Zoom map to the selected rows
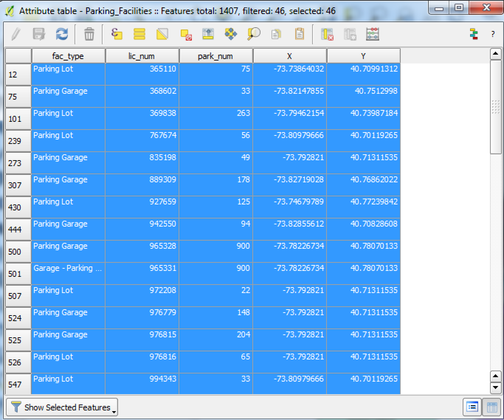The image size is (504, 420). pos(254,34)
